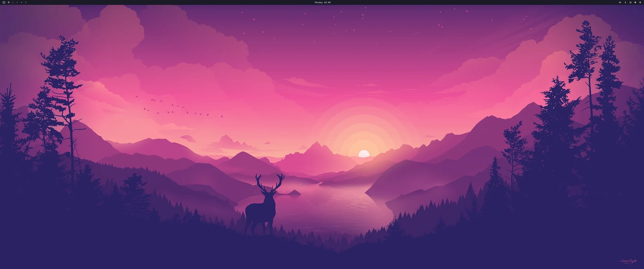Jump to workspace 5

pyautogui.click(x=26, y=2)
